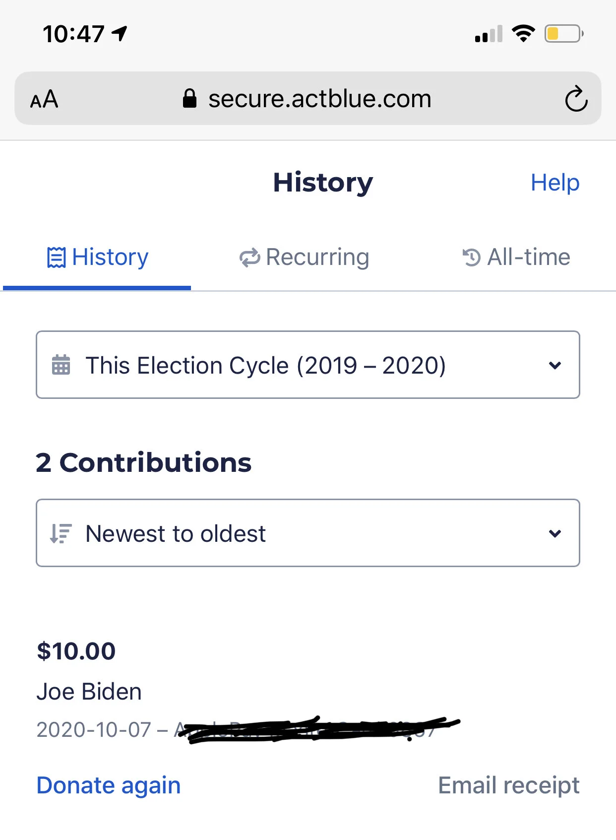Click Email receipt link

coord(508,785)
